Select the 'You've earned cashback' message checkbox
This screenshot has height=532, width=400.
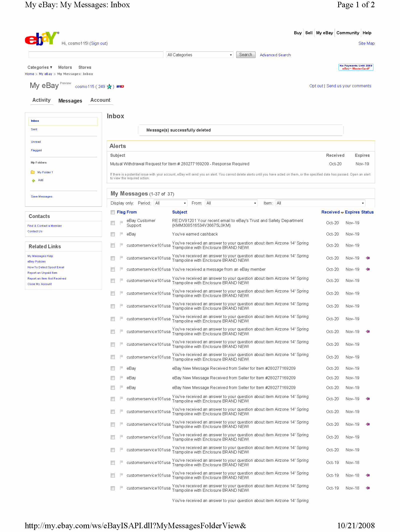(113, 234)
